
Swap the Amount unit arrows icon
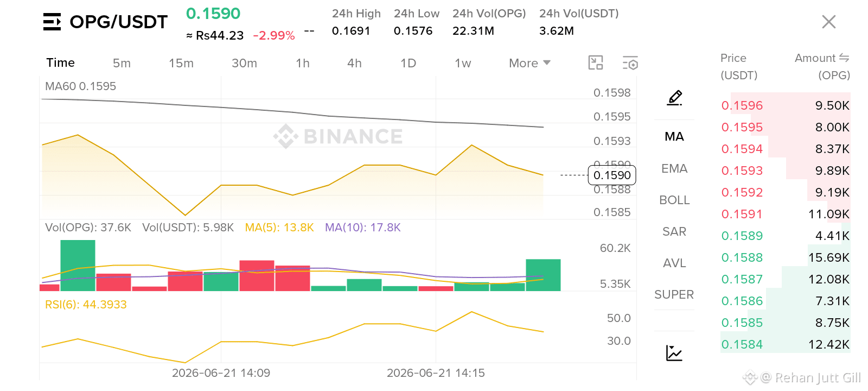click(x=844, y=58)
